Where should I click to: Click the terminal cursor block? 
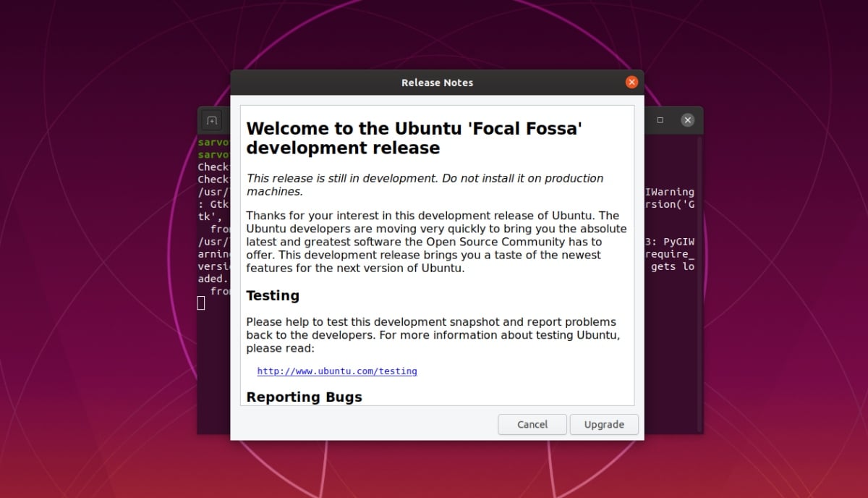coord(201,303)
